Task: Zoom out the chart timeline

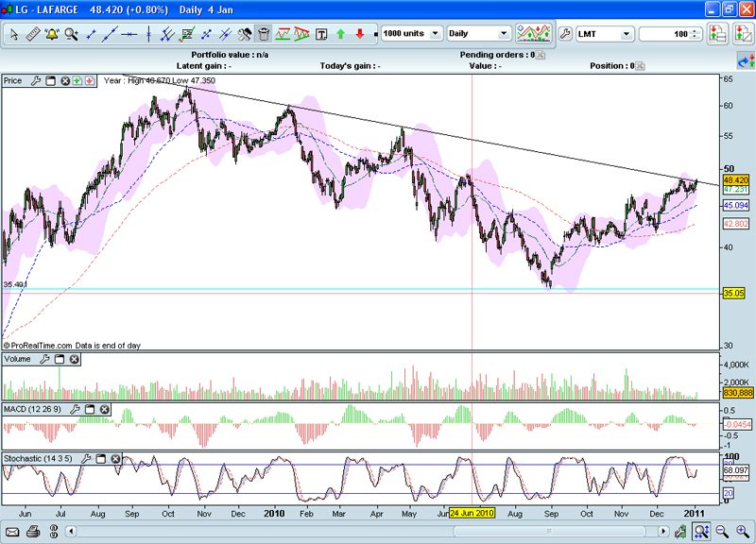Action: coord(722,532)
